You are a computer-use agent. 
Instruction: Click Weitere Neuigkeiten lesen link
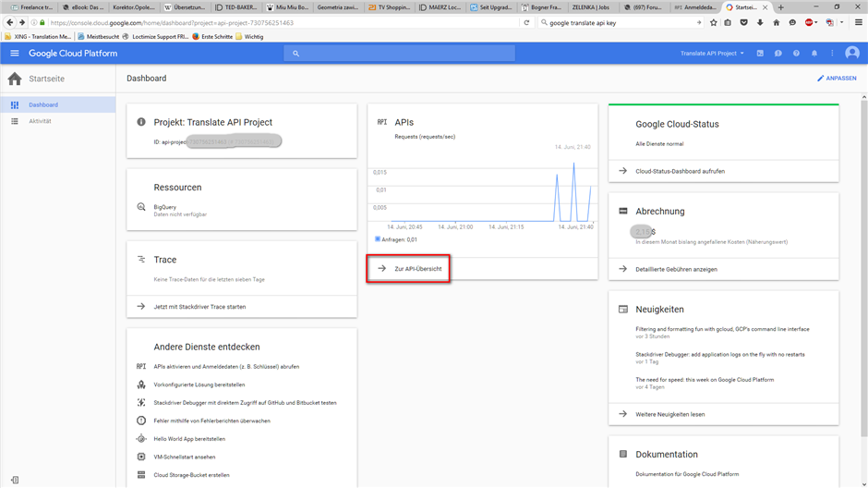click(x=669, y=414)
